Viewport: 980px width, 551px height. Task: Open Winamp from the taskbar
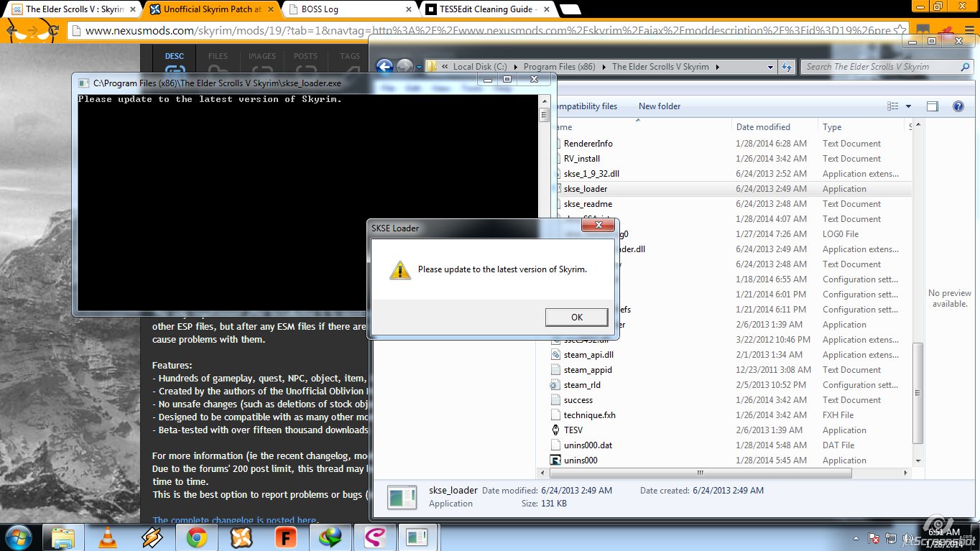[152, 537]
